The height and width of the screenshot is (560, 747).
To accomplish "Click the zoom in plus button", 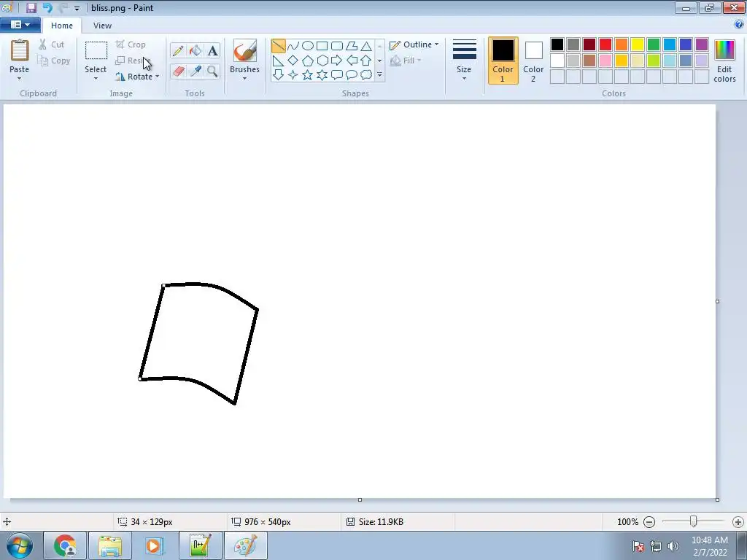I will click(738, 522).
